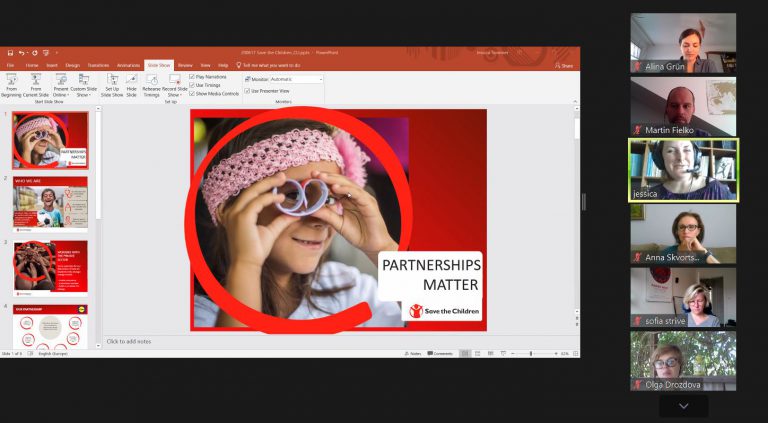Click the Save the Children logo on slide
The image size is (768, 423).
click(444, 311)
